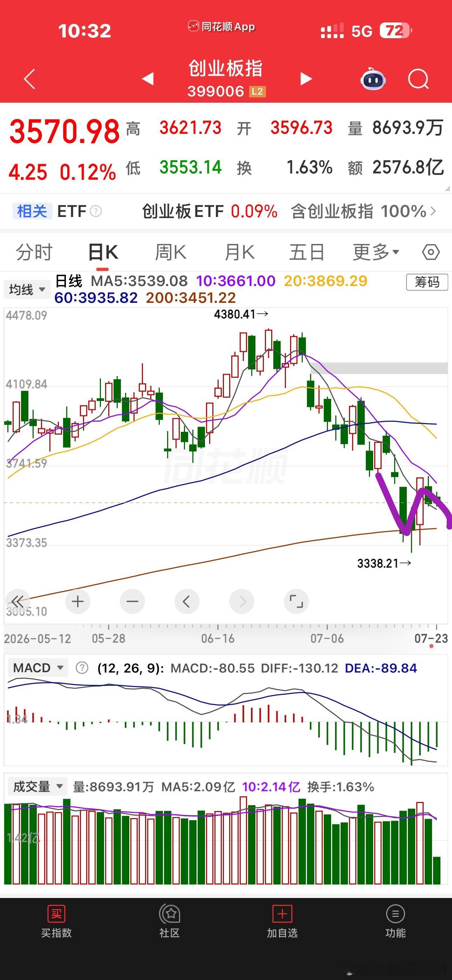
Task: Expand the 均线 indicator dropdown
Action: tap(27, 290)
